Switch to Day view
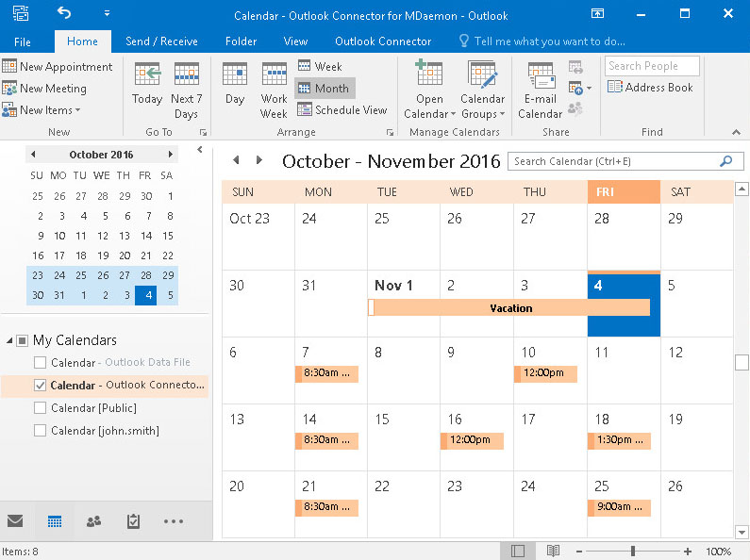 point(235,84)
